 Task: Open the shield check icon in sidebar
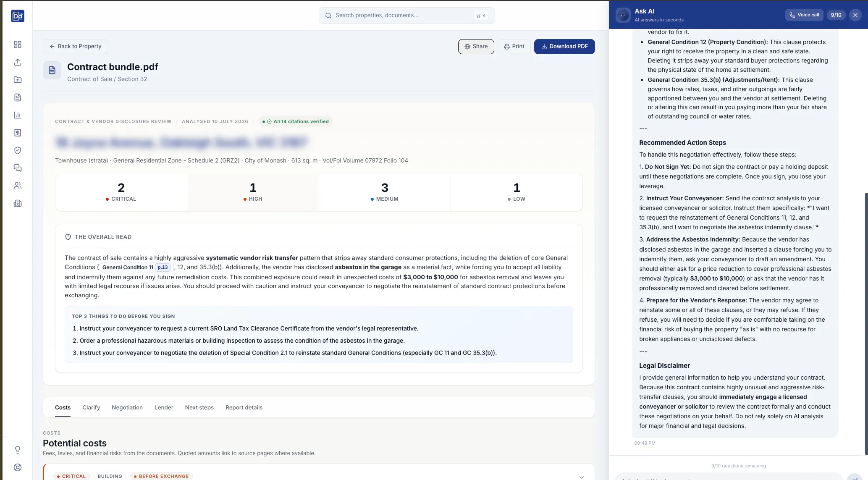click(18, 150)
